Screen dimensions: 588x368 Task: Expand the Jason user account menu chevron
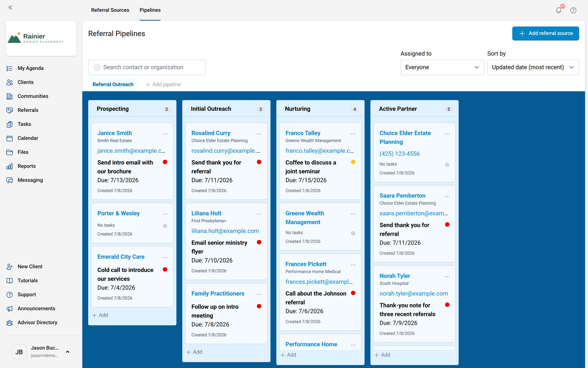click(68, 352)
